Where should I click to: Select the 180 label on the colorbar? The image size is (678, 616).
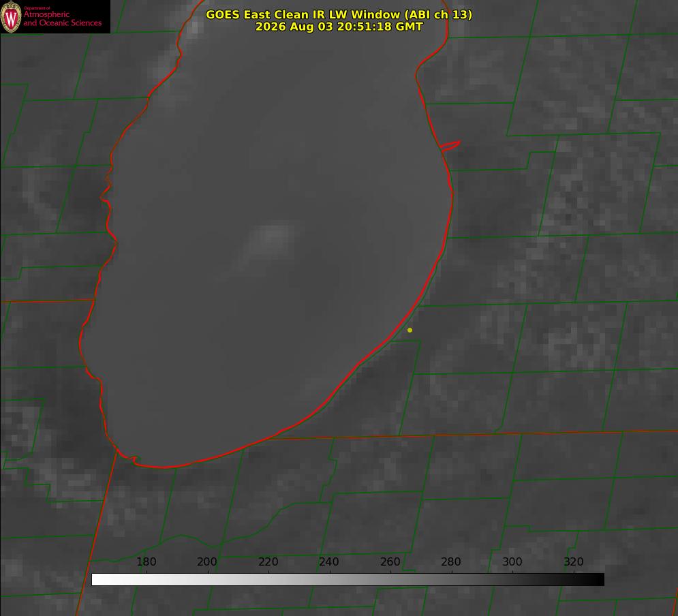tap(146, 561)
